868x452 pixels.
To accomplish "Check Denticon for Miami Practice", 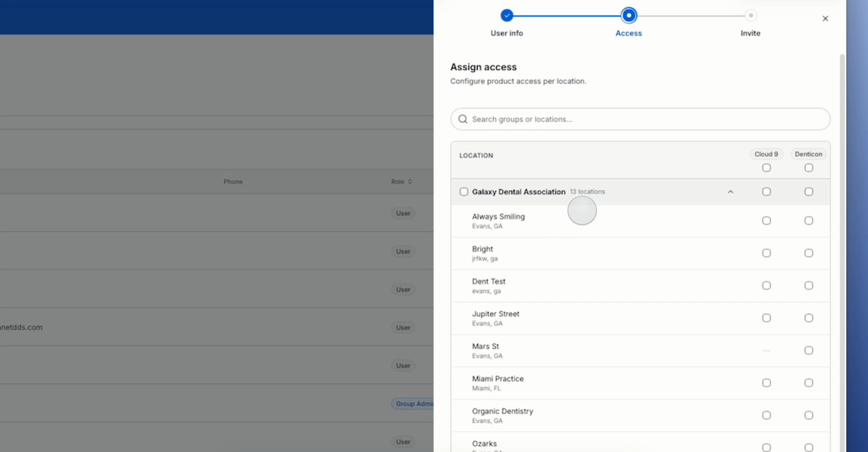I will pos(808,383).
